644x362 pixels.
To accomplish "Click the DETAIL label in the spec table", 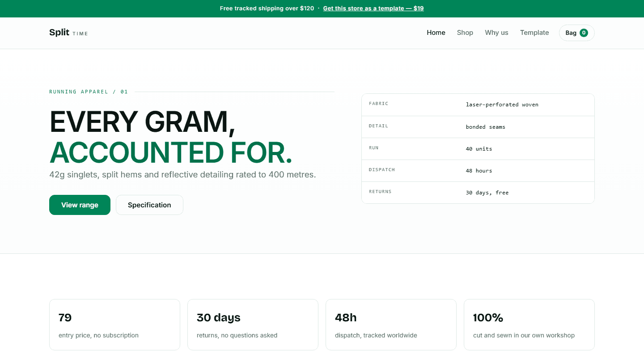I will 378,126.
